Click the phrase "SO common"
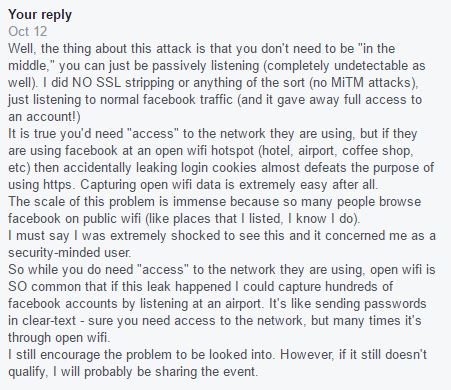The image size is (451, 390). click(47, 287)
